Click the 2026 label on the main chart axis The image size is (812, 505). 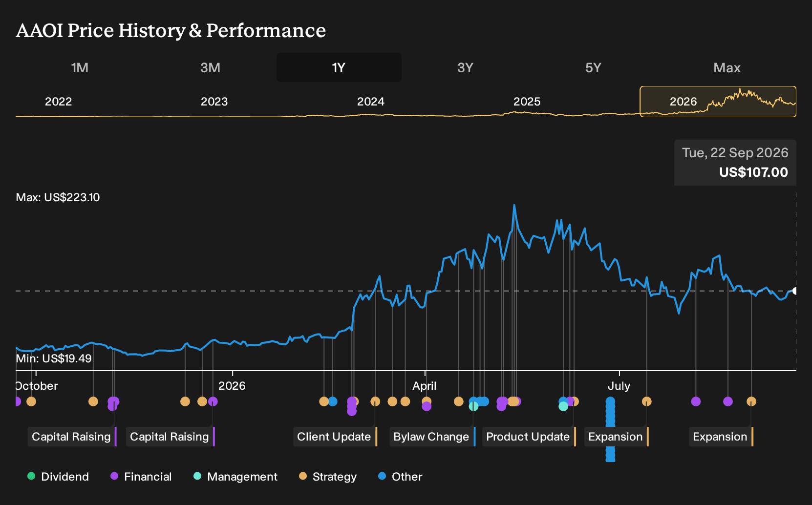232,386
